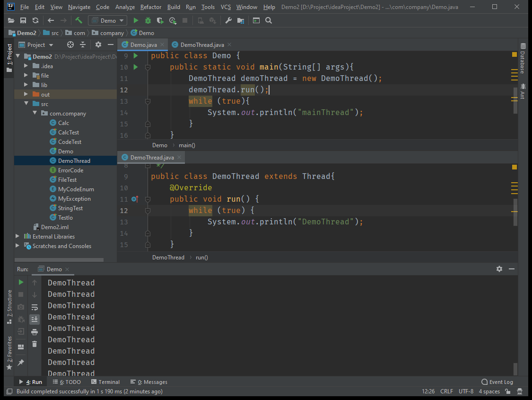Toggle scroll to end in Run console
Image resolution: width=532 pixels, height=400 pixels.
click(35, 319)
